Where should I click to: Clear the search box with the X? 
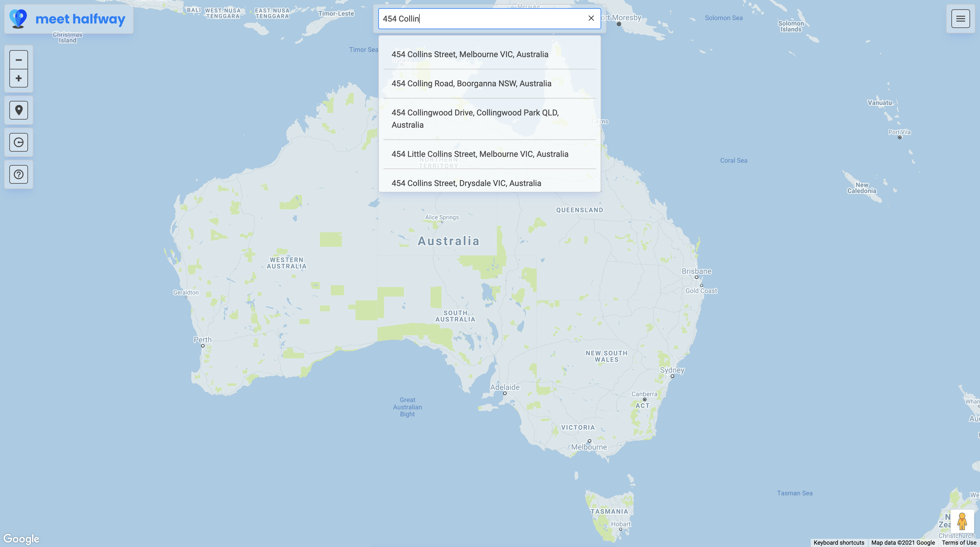[591, 18]
